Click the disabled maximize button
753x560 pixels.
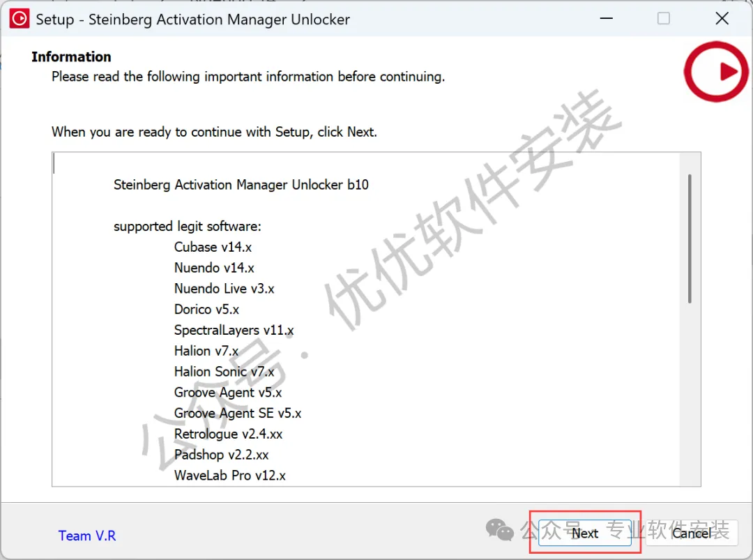pyautogui.click(x=664, y=19)
